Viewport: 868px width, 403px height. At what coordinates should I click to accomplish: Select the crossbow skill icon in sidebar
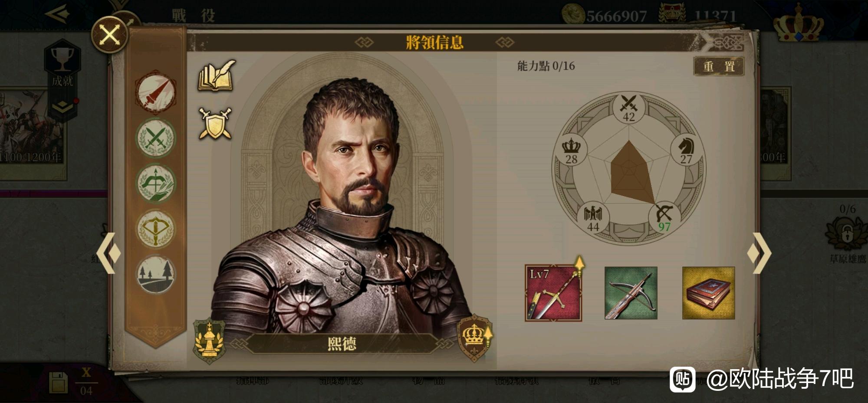(155, 229)
